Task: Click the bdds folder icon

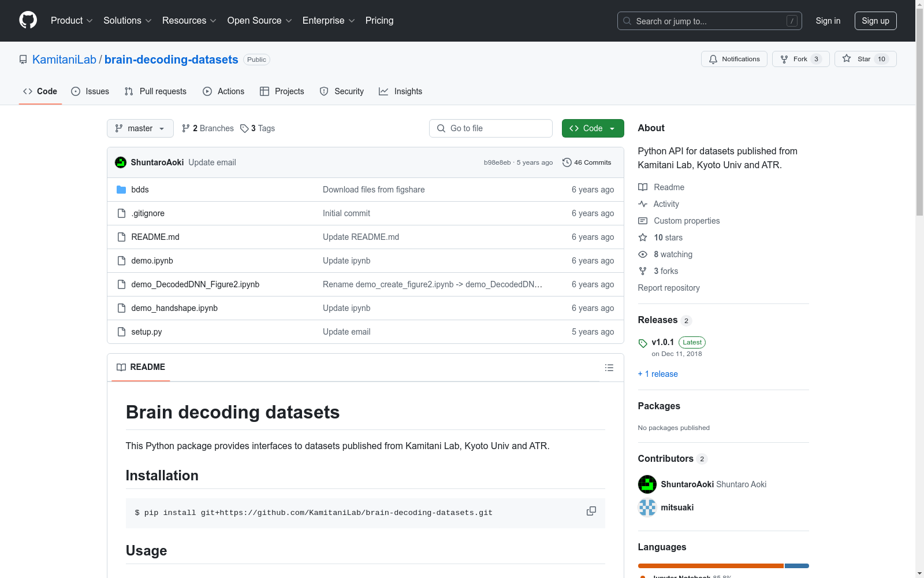Action: tap(121, 190)
